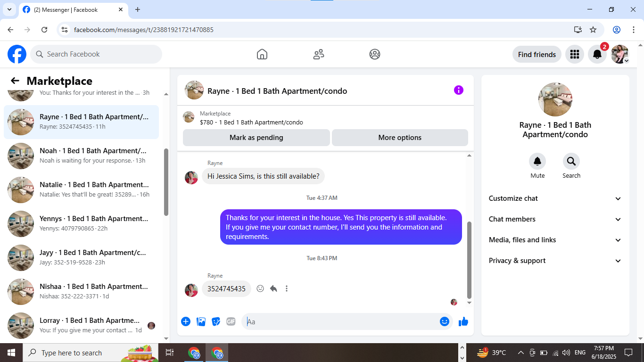The width and height of the screenshot is (644, 362).
Task: Bookmark this tab with the star icon
Action: pos(593,30)
